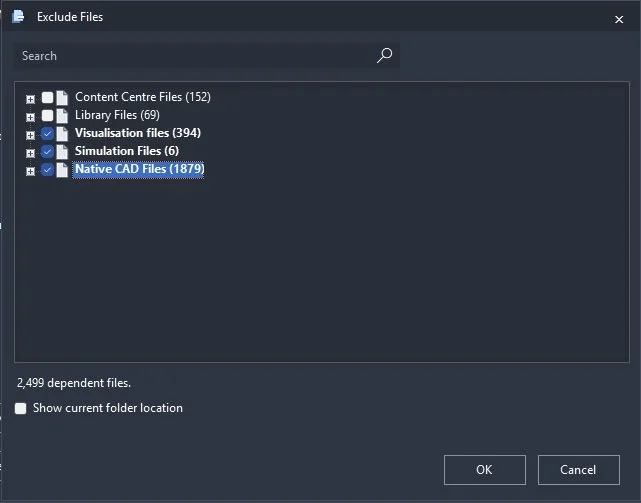Expand the Native CAD Files node
The height and width of the screenshot is (503, 641).
[x=30, y=171]
